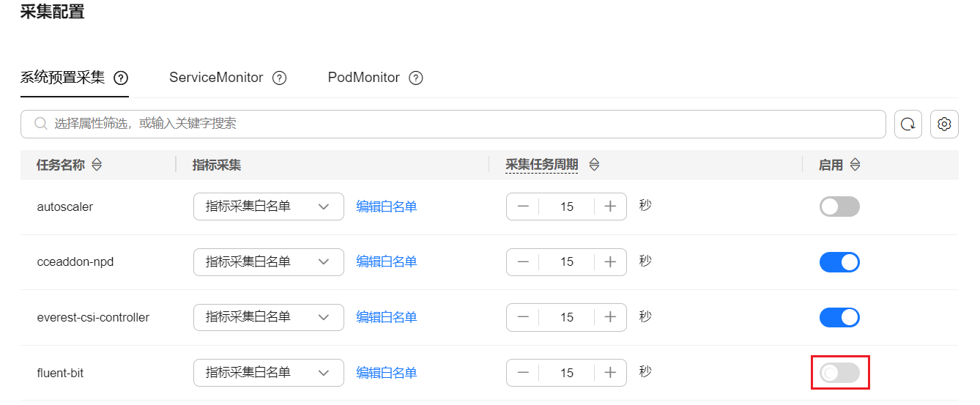This screenshot has height=405, width=980.
Task: Sort by 任务名称 column icon
Action: (97, 165)
